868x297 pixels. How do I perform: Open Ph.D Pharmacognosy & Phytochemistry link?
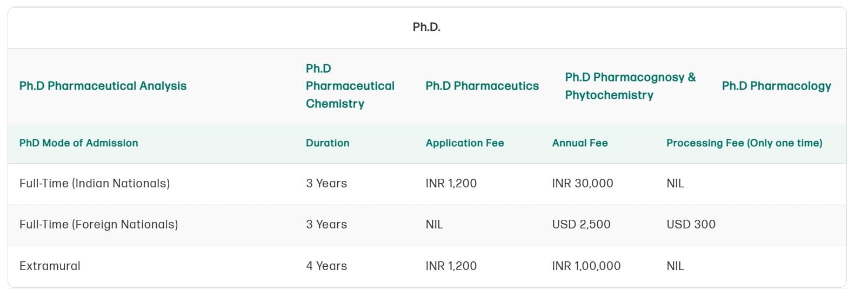tap(630, 86)
